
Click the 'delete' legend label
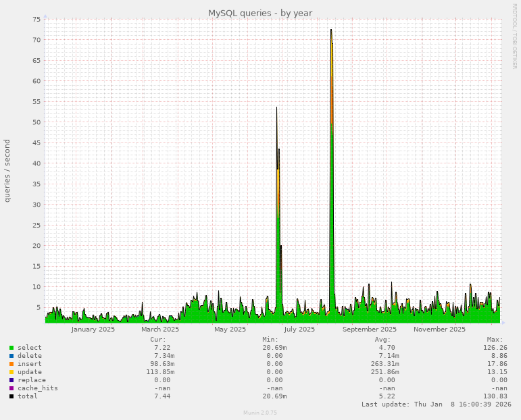point(30,356)
